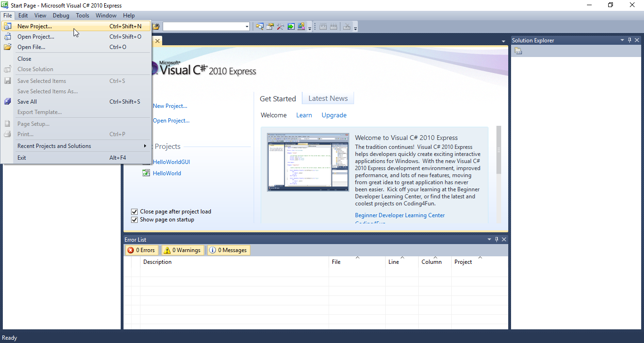Click the first grayed-out comment toolbar icon
Viewport: 644px width, 343px height.
click(323, 26)
